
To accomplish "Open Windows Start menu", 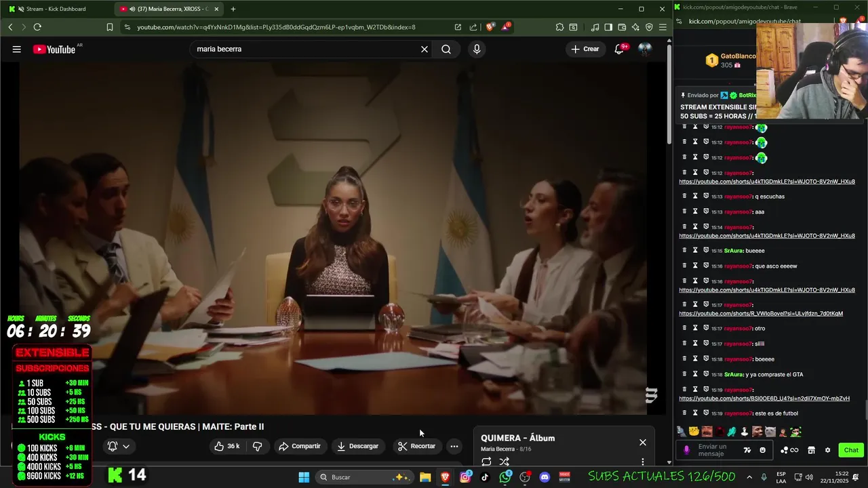I will [x=304, y=477].
